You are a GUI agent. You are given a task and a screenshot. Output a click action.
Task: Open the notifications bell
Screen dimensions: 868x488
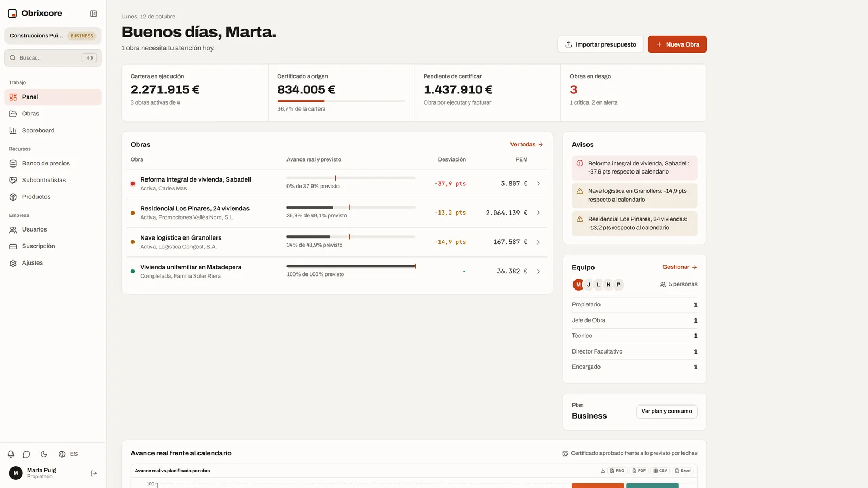pyautogui.click(x=11, y=454)
